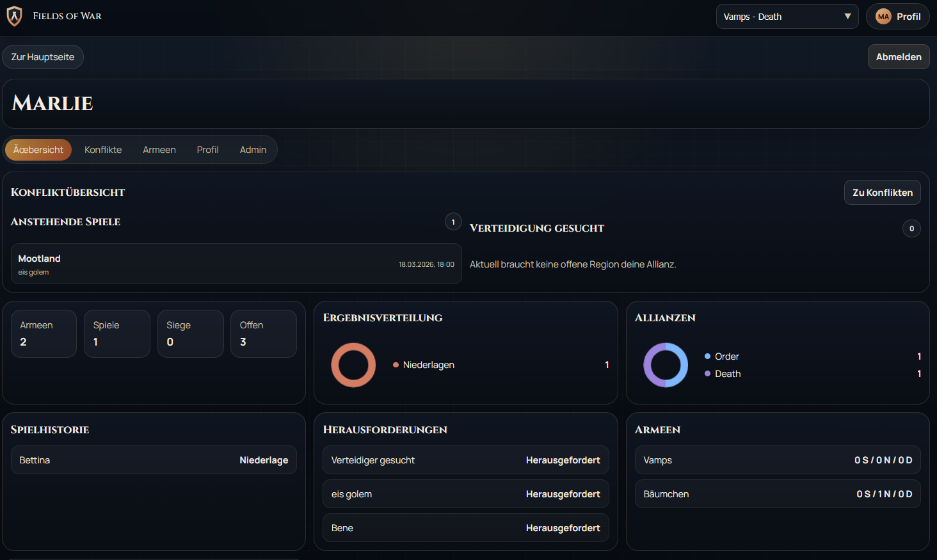The image size is (937, 560).
Task: Click the Verteidigung gesucht count badge
Action: (x=911, y=228)
